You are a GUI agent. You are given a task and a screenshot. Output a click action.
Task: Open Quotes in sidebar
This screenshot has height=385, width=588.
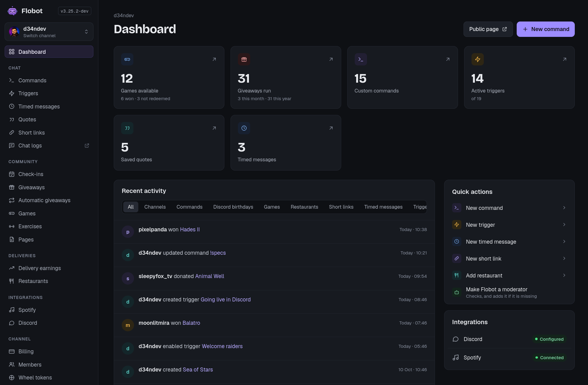[49, 120]
